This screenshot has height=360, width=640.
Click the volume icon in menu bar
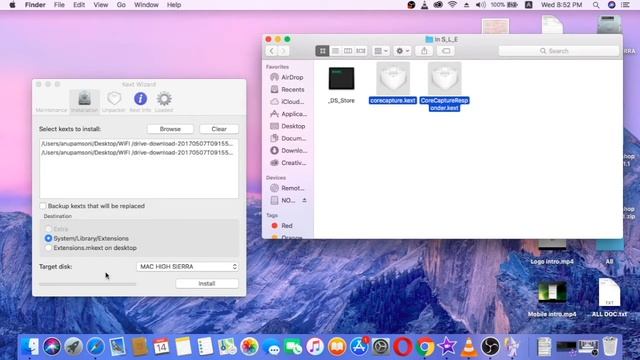[481, 5]
